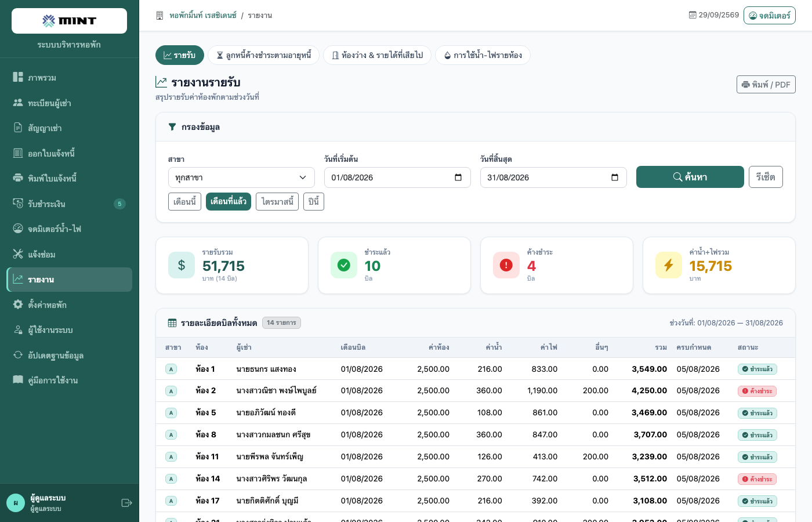This screenshot has width=812, height=522.
Task: Expand the สาขา ทุกสาขา dropdown
Action: [241, 177]
